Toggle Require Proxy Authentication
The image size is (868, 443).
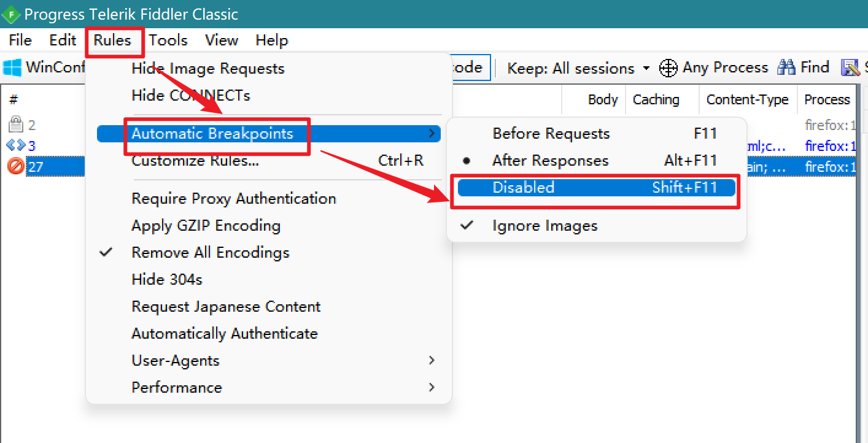(269, 199)
